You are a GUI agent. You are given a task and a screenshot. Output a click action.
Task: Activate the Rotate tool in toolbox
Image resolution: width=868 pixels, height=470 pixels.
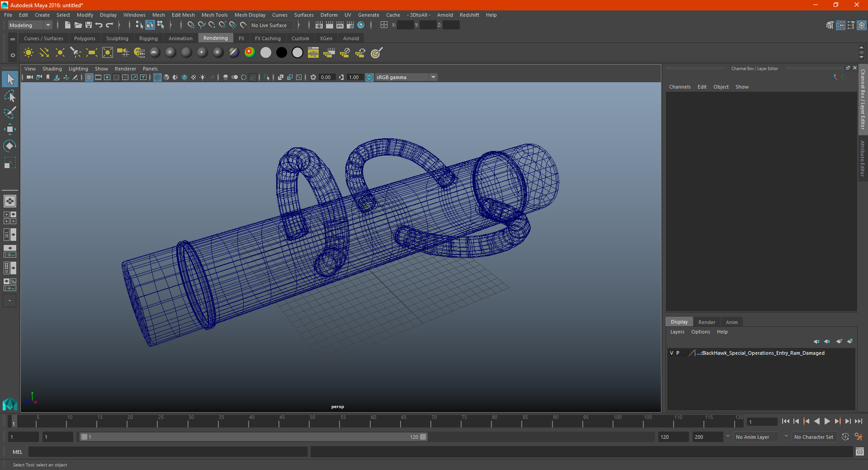pos(10,146)
